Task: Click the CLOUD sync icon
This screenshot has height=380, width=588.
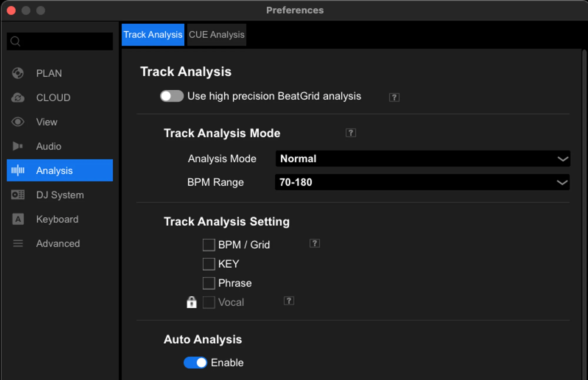Action: [18, 98]
